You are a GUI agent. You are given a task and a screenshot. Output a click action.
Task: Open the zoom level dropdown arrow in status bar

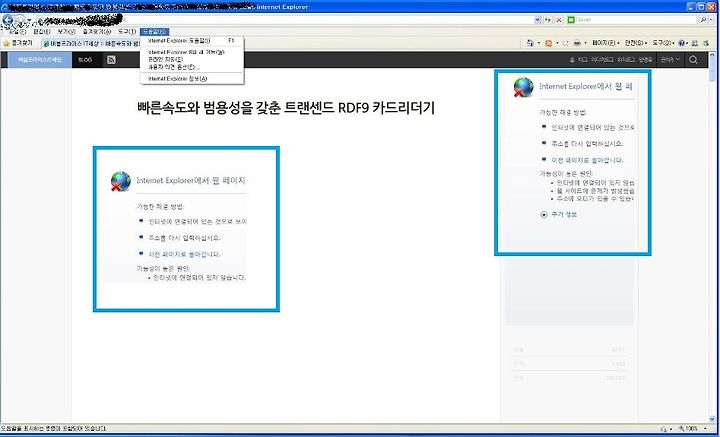coord(705,428)
